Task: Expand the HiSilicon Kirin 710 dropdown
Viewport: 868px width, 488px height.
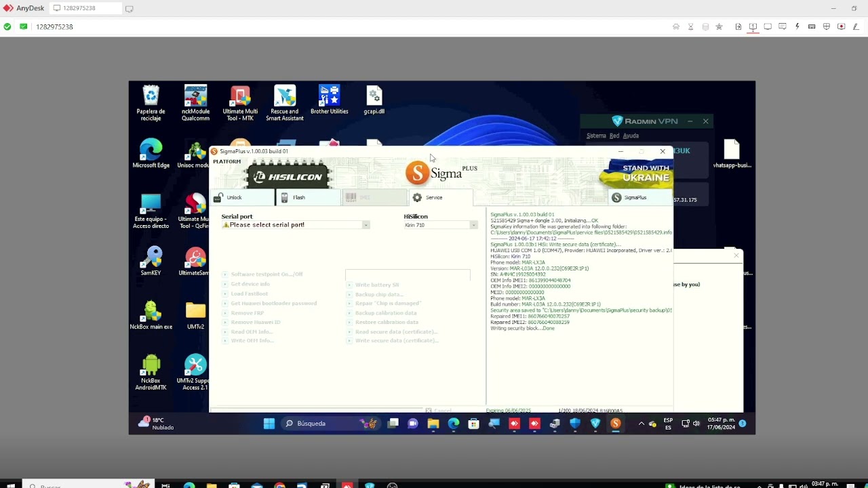Action: click(473, 225)
